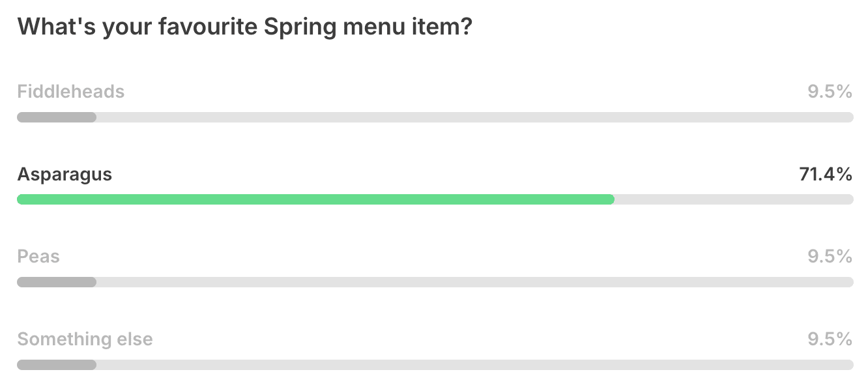
Task: Click the unfilled part of the Peas bar
Action: [475, 282]
